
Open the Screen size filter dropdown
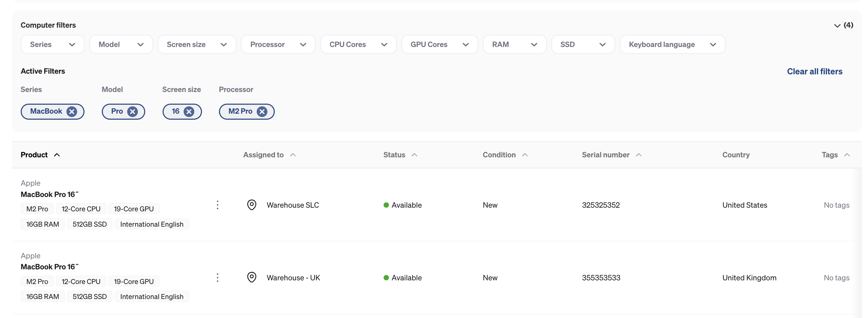197,44
